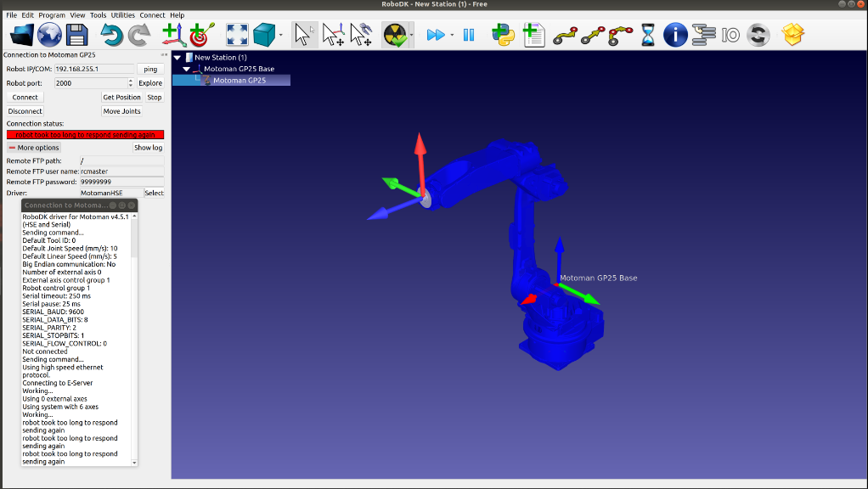Click the Get Position button
The image size is (868, 489).
tap(121, 98)
